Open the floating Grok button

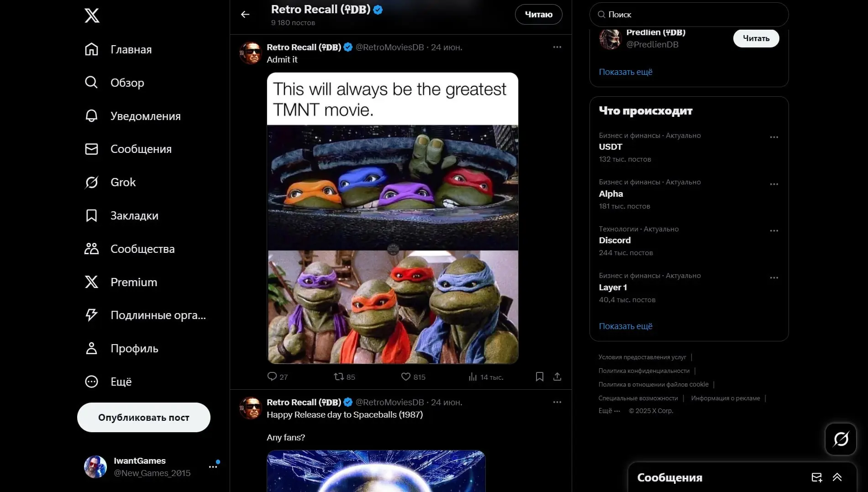(x=841, y=439)
